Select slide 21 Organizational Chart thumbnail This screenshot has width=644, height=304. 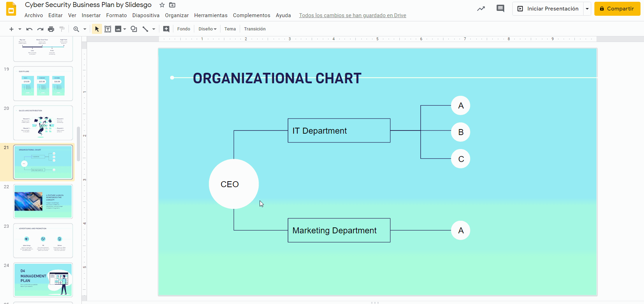coord(43,162)
